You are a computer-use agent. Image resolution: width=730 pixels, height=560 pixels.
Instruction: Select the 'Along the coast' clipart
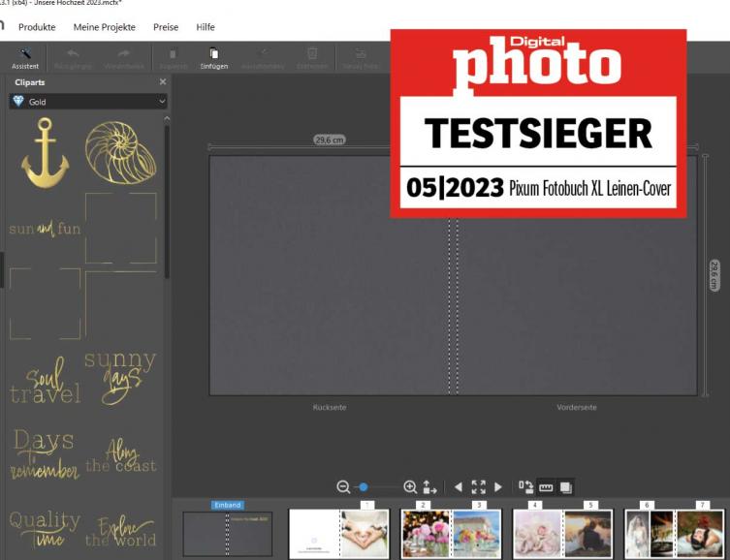pos(120,455)
